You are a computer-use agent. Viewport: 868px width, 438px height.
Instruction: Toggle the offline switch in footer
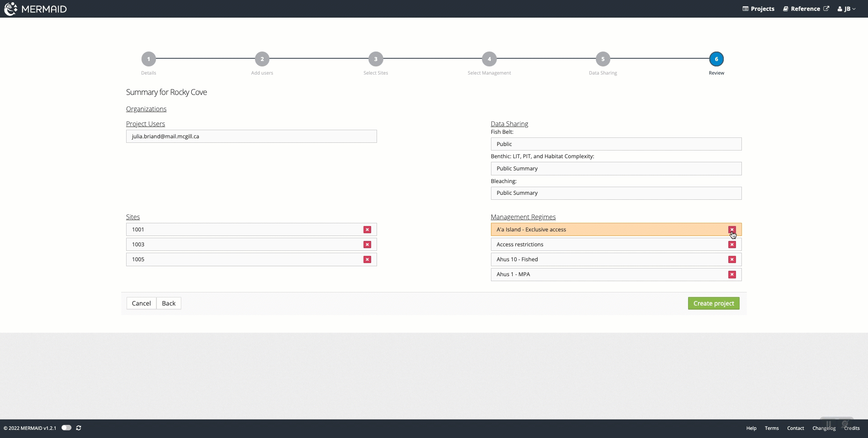pos(66,428)
